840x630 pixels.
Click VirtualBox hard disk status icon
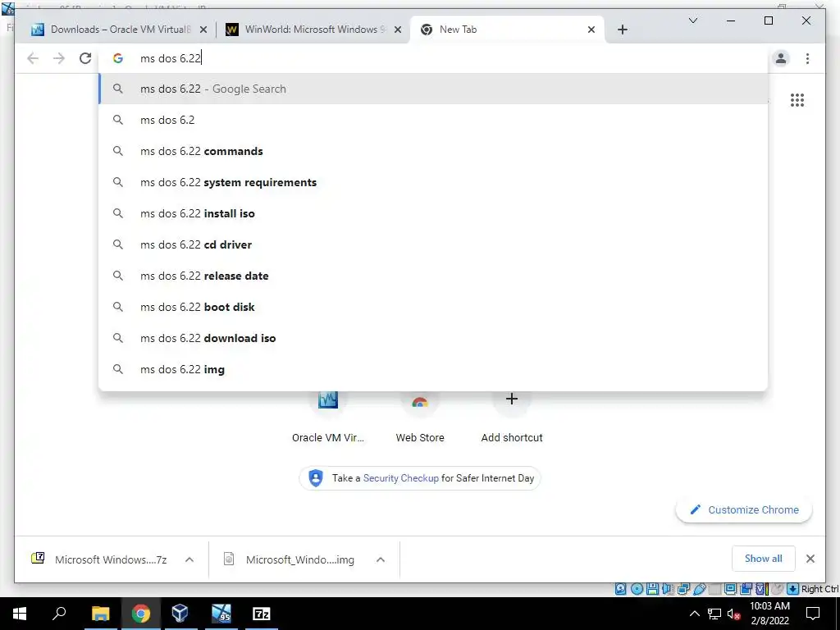tap(620, 589)
